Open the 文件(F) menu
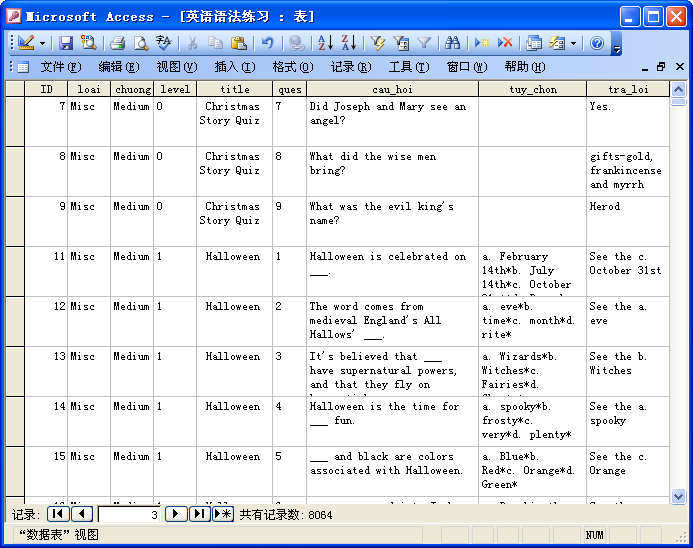The height and width of the screenshot is (548, 693). (61, 67)
